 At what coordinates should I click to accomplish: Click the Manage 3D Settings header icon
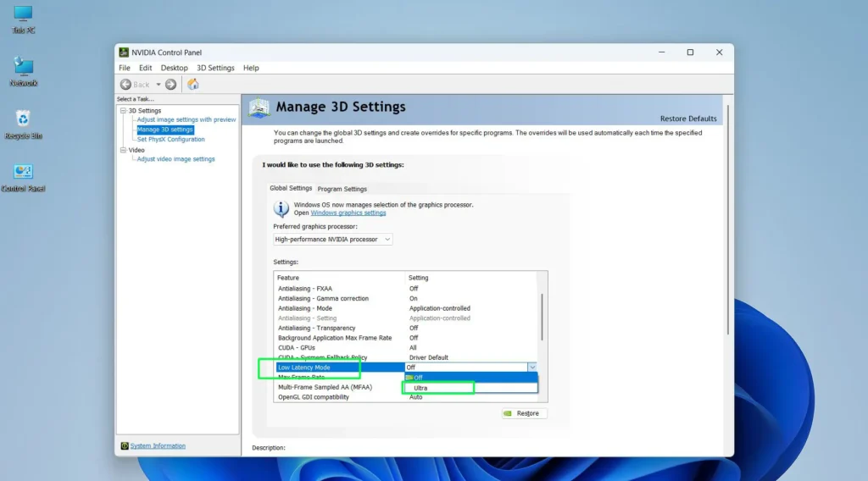(x=259, y=108)
